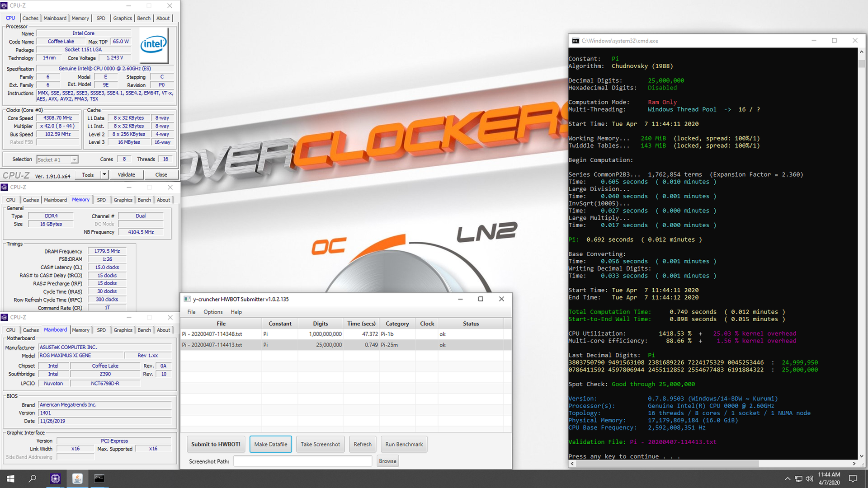
Task: Click Run Benchmark button
Action: pos(404,444)
